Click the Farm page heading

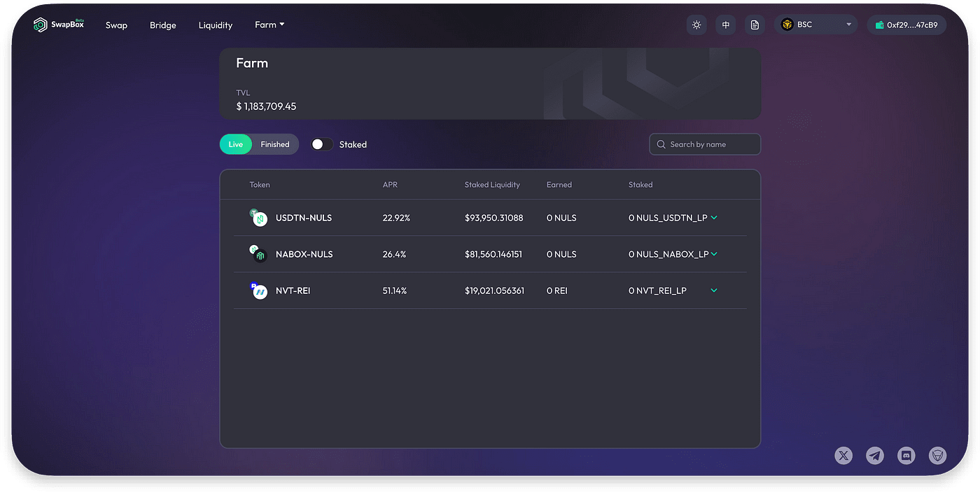tap(252, 63)
